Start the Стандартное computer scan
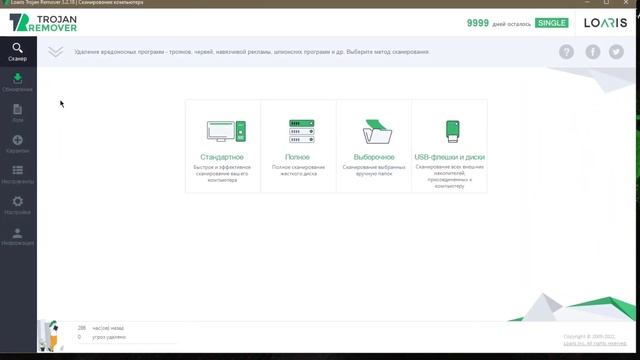The height and width of the screenshot is (360, 640). tap(223, 146)
